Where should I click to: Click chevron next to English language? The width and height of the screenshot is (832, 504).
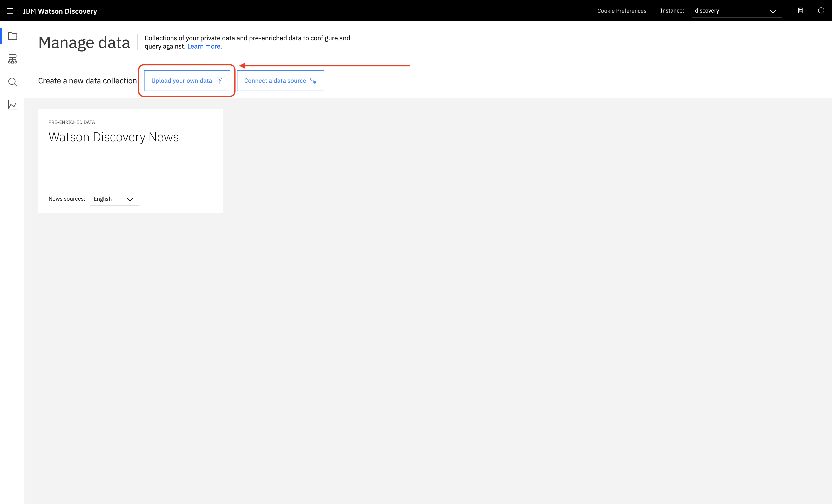[x=130, y=199]
